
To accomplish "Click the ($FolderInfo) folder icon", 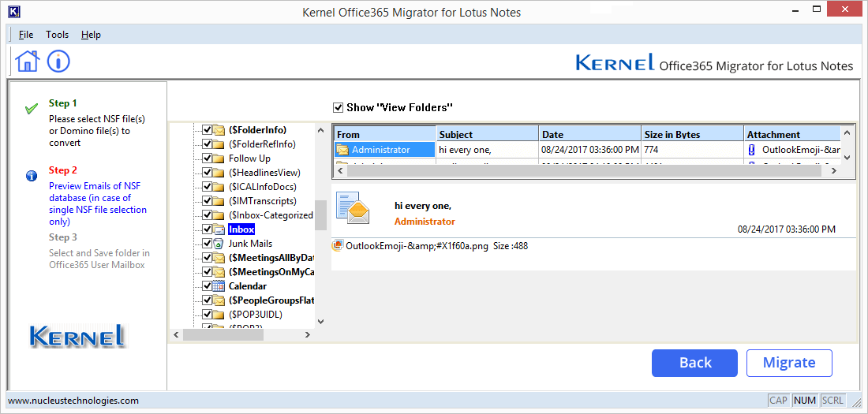I will tap(219, 130).
